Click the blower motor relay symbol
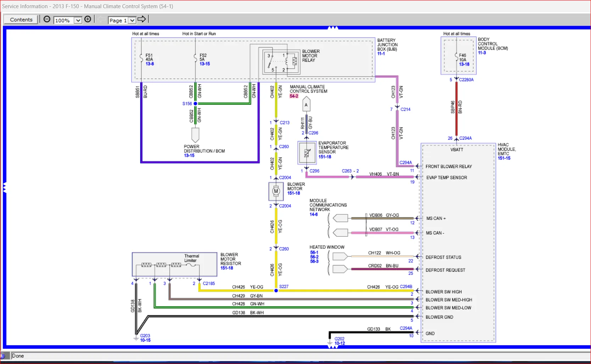Image resolution: width=591 pixels, height=364 pixels. pyautogui.click(x=281, y=62)
